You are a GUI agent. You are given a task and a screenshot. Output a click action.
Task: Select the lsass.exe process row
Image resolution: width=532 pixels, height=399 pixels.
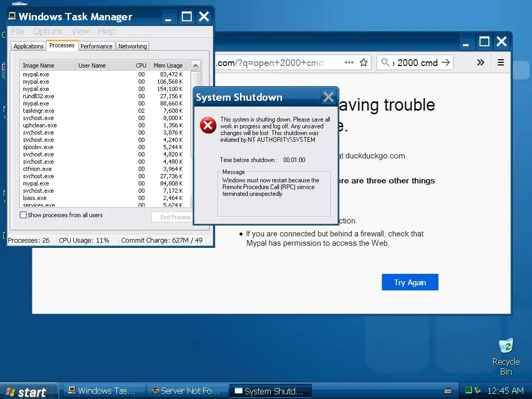coord(105,198)
